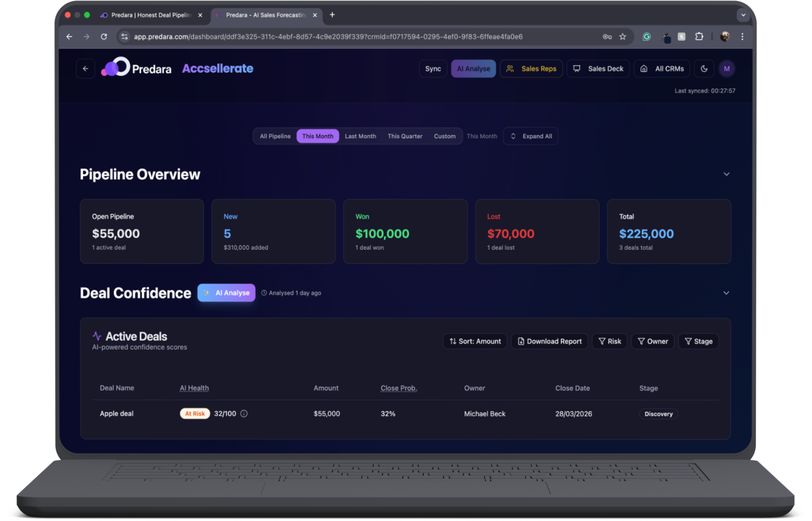The image size is (812, 521).
Task: Click the AI Health column header
Action: 194,388
